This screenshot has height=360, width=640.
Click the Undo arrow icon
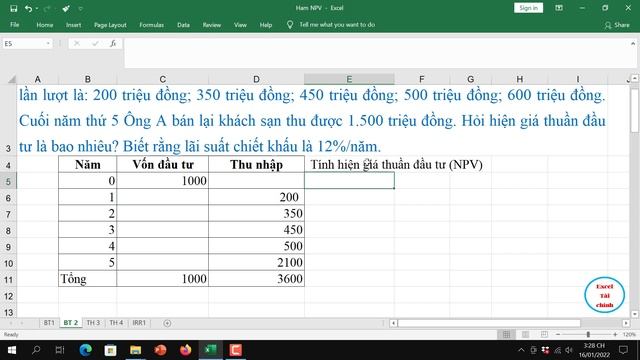[28, 8]
